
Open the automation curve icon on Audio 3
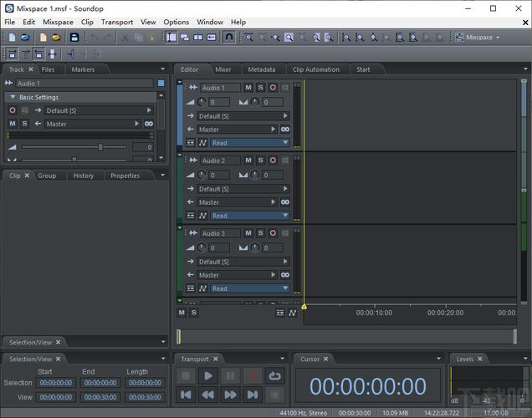coord(203,288)
